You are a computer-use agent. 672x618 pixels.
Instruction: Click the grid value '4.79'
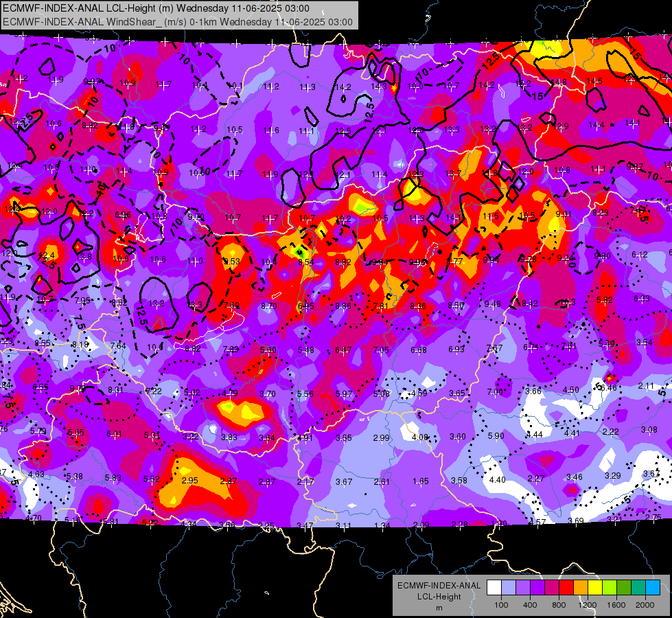pos(230,393)
